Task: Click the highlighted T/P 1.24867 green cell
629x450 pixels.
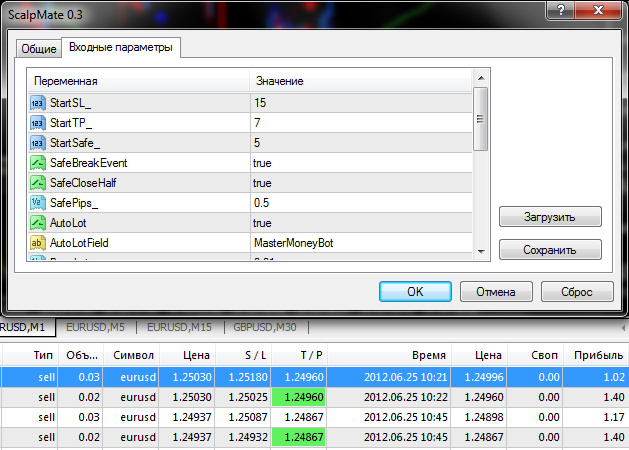Action: point(299,437)
